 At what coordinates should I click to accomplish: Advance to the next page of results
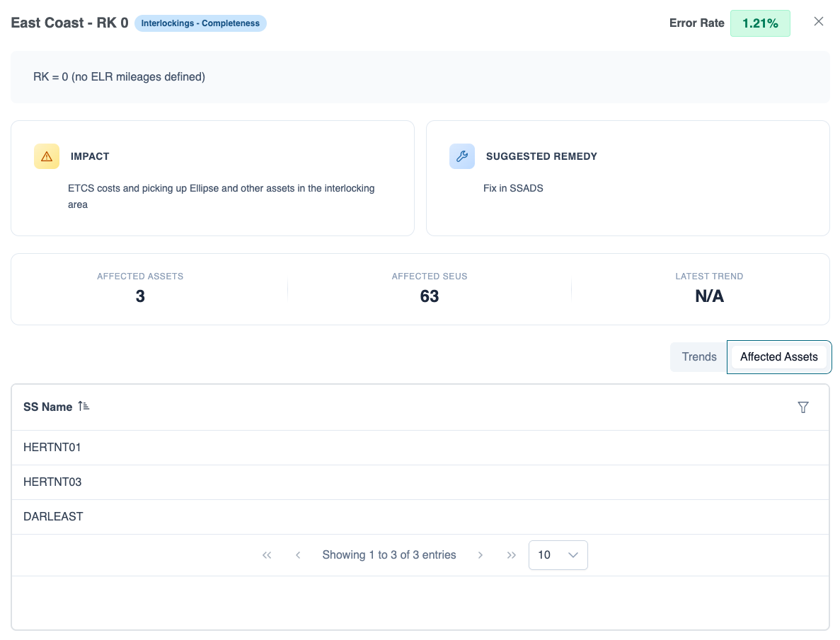[x=481, y=555]
